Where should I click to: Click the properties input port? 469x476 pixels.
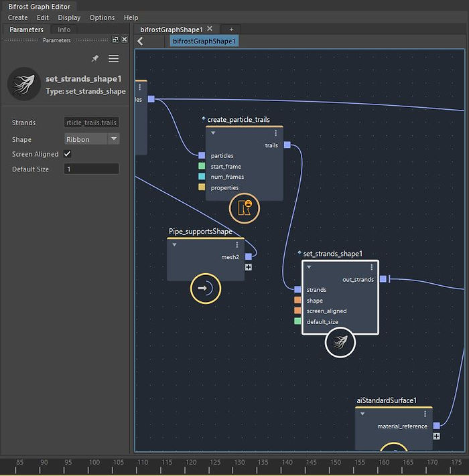point(202,187)
